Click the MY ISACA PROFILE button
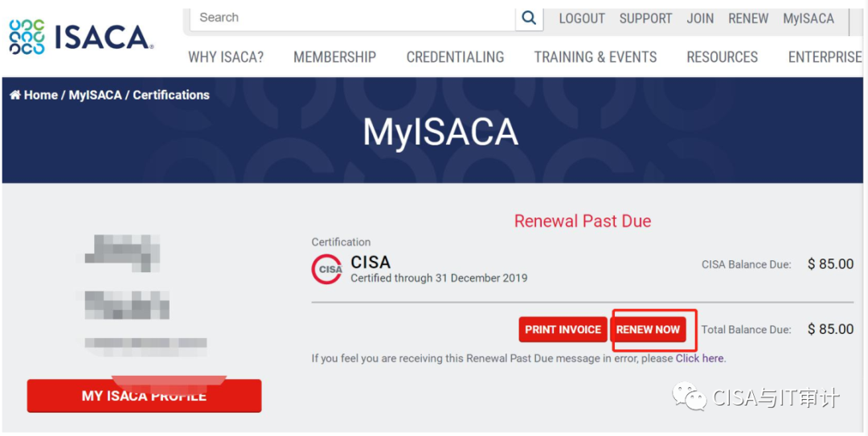 click(144, 396)
